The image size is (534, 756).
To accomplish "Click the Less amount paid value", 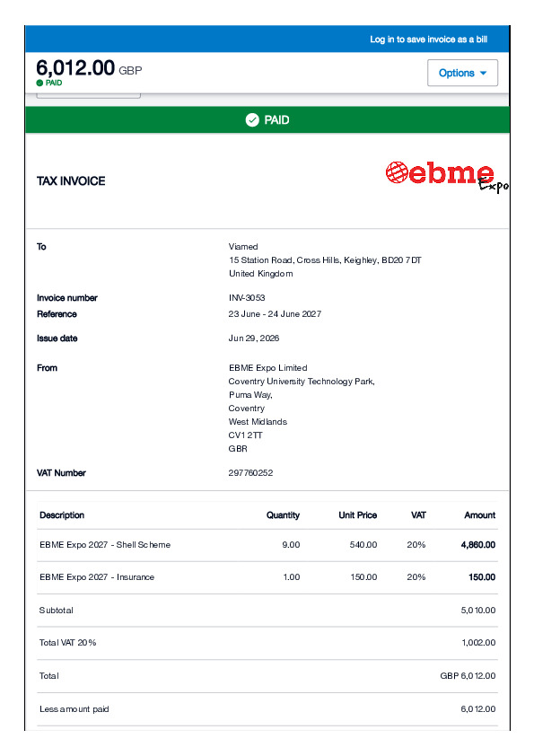I will click(x=478, y=708).
